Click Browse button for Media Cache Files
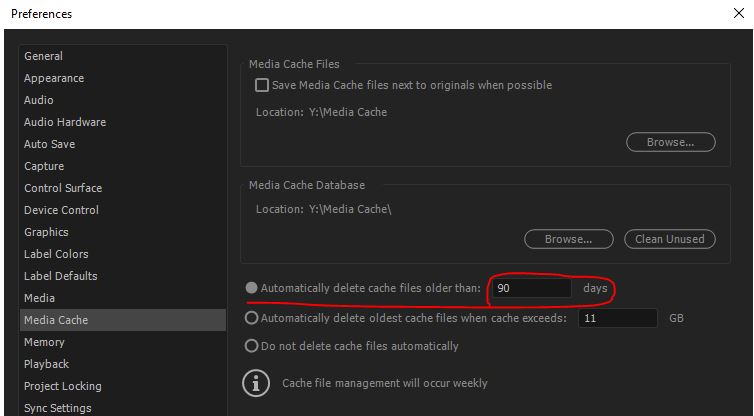This screenshot has height=416, width=754. click(x=670, y=142)
